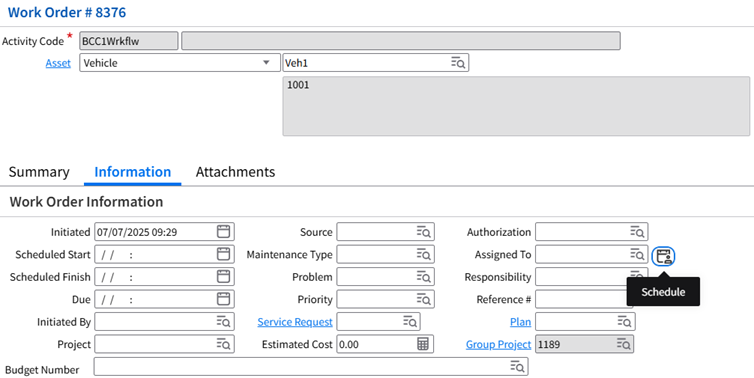Open the calendar picker for Scheduled Finish
The width and height of the screenshot is (754, 378).
pos(223,277)
